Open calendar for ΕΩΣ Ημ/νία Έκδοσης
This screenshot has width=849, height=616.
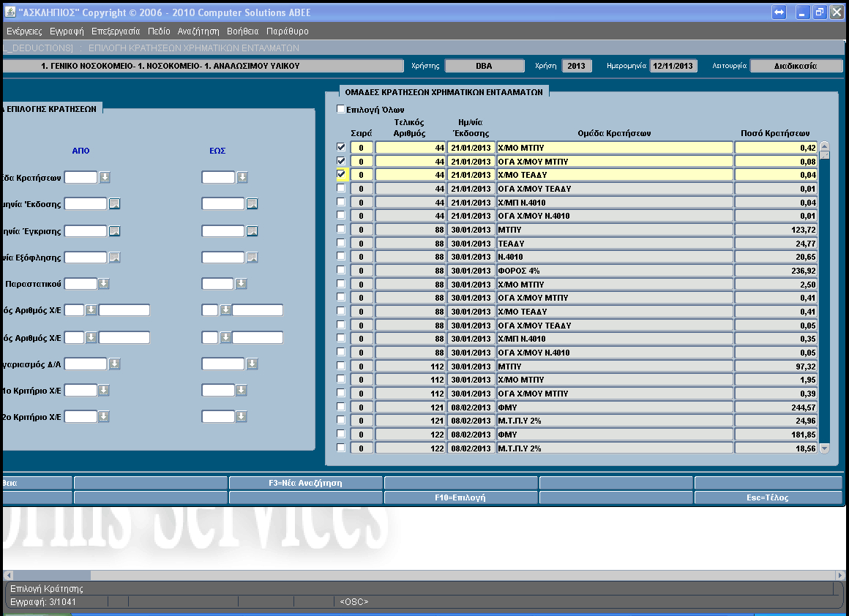[252, 203]
